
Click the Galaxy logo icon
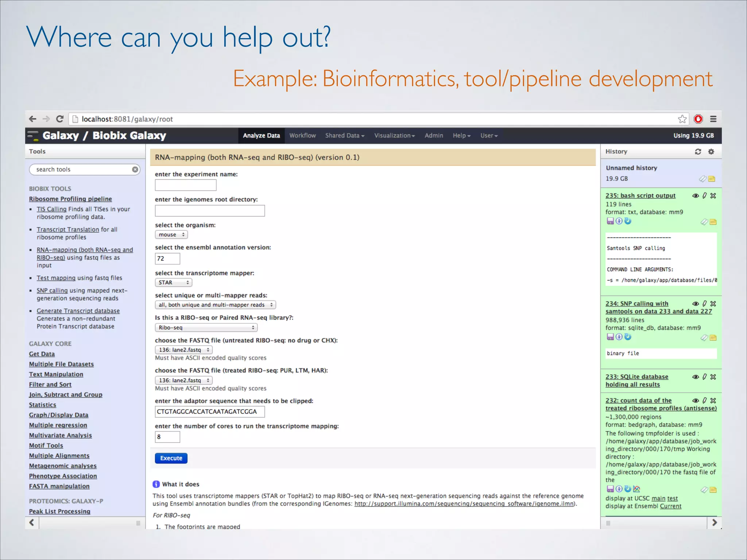pyautogui.click(x=33, y=136)
